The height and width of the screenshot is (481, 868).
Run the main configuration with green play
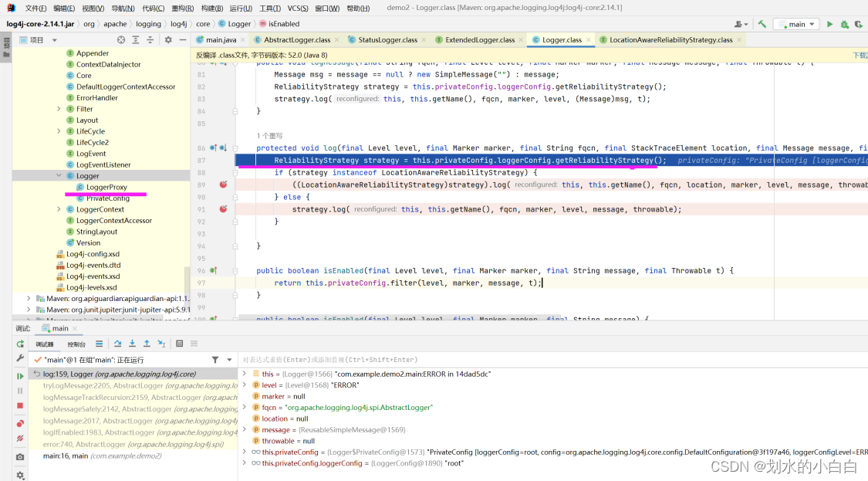[x=829, y=24]
